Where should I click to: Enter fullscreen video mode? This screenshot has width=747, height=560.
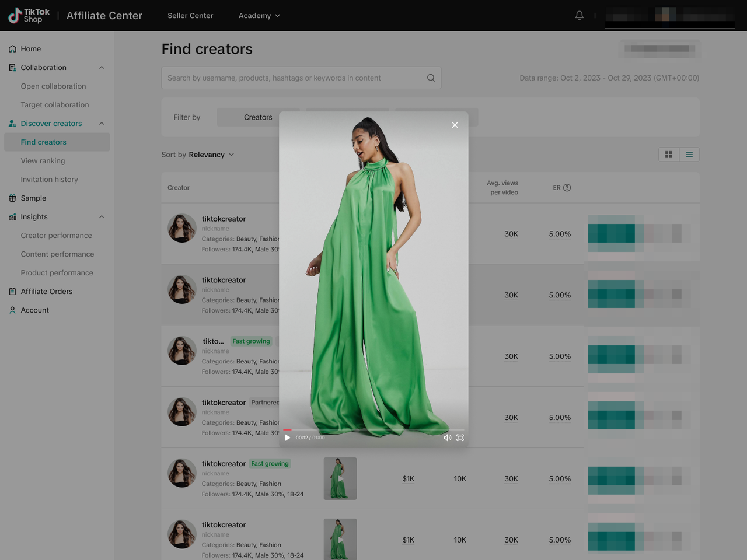[460, 437]
